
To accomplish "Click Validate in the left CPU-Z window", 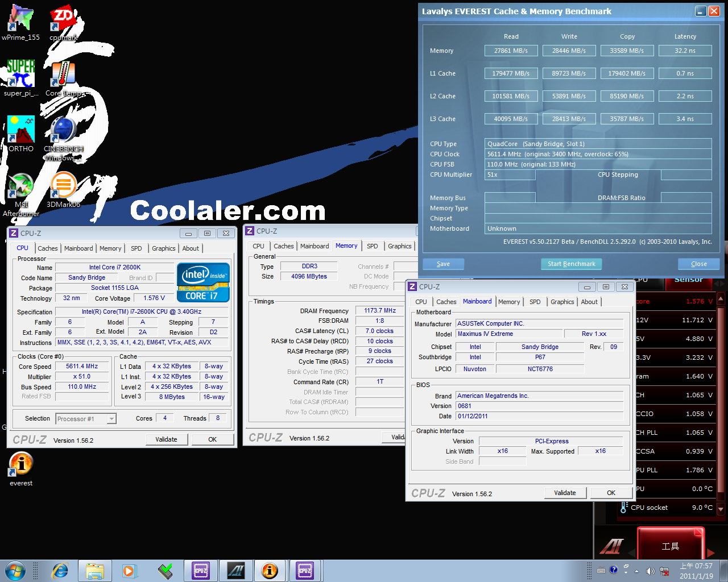I will pyautogui.click(x=166, y=439).
